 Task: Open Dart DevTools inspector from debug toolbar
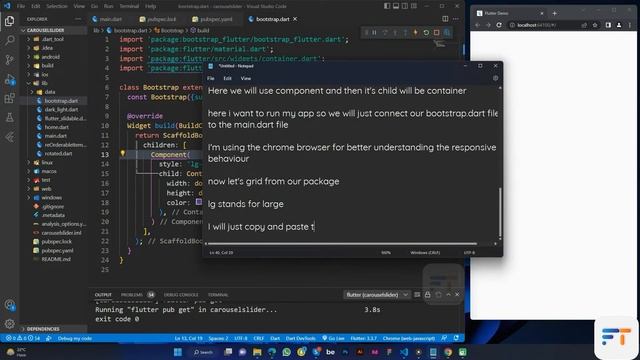[x=447, y=32]
